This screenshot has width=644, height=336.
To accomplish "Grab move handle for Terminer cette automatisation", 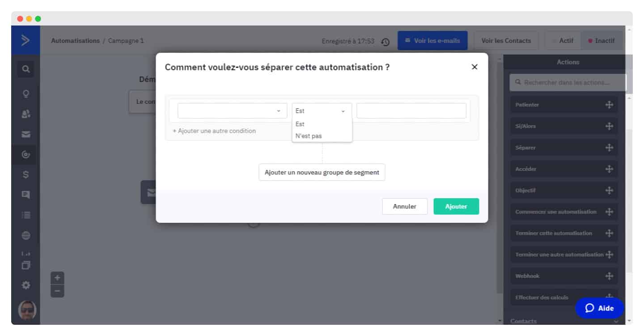I will click(609, 233).
